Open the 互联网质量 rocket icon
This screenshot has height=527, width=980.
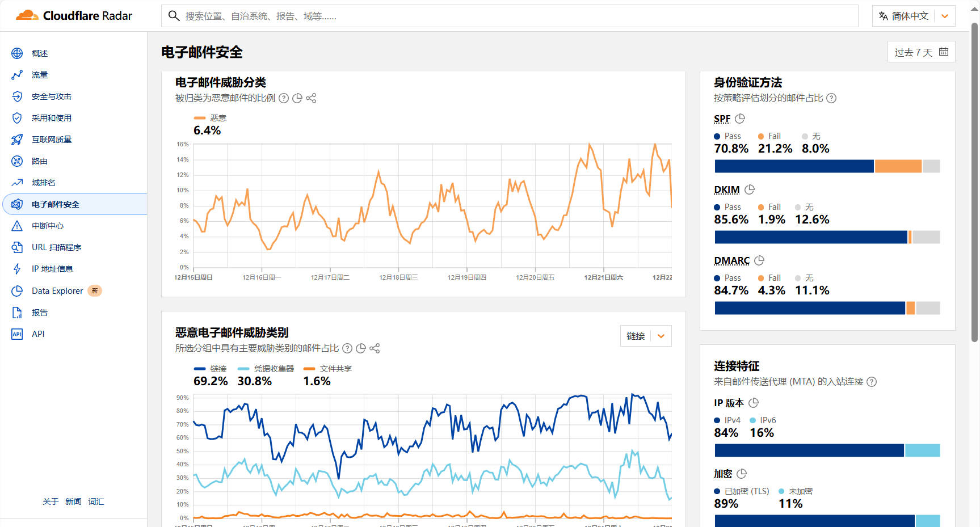[17, 140]
